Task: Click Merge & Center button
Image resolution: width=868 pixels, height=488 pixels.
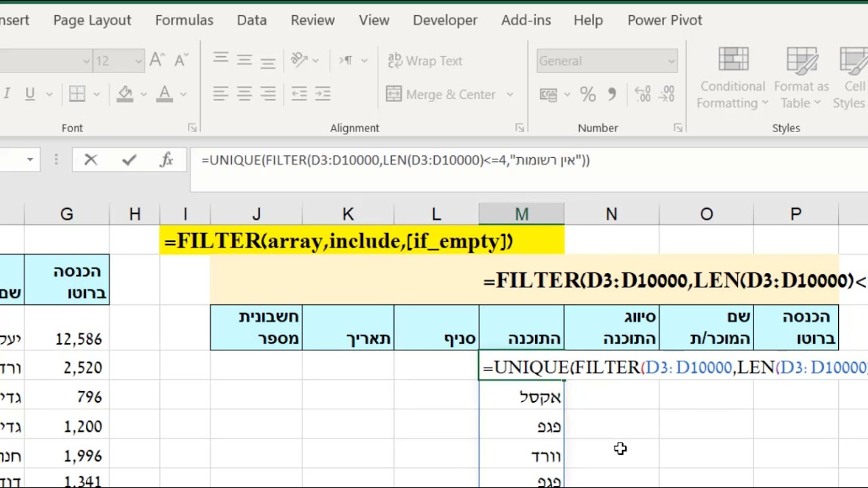Action: (441, 94)
